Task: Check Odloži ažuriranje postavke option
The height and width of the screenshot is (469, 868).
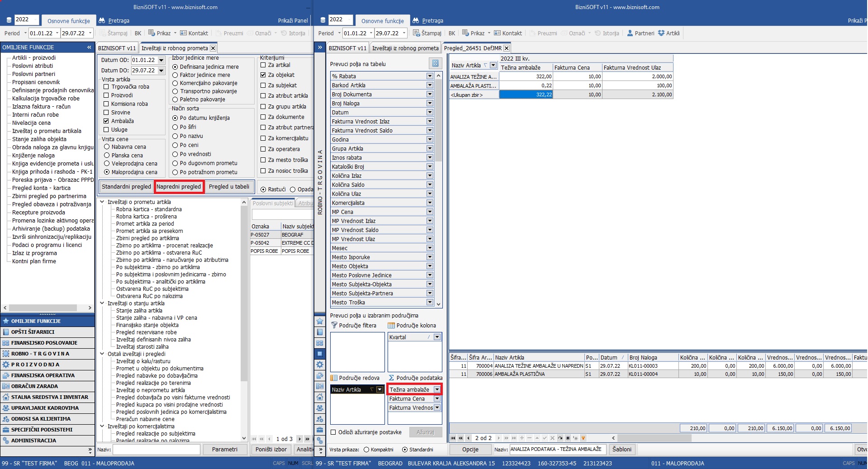Action: click(333, 432)
